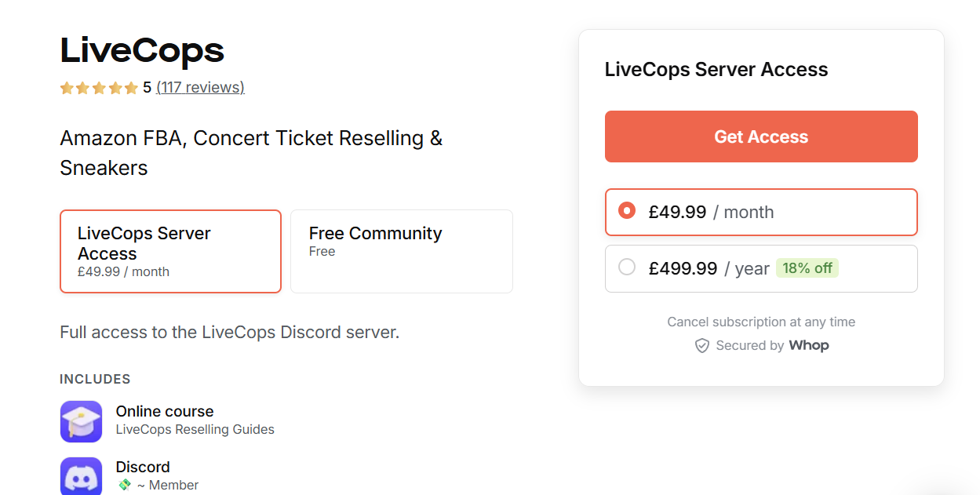Select the £49.99 per month billing option

click(x=760, y=212)
